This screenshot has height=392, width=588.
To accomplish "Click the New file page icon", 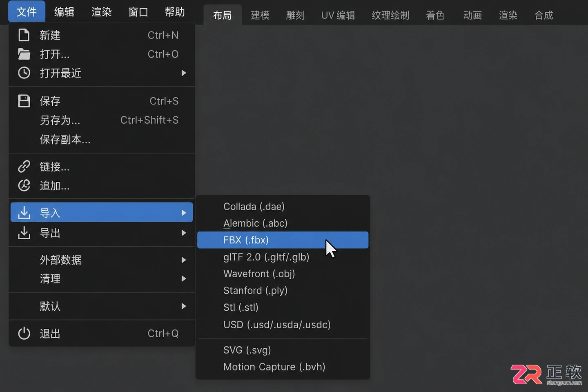I will coord(24,35).
